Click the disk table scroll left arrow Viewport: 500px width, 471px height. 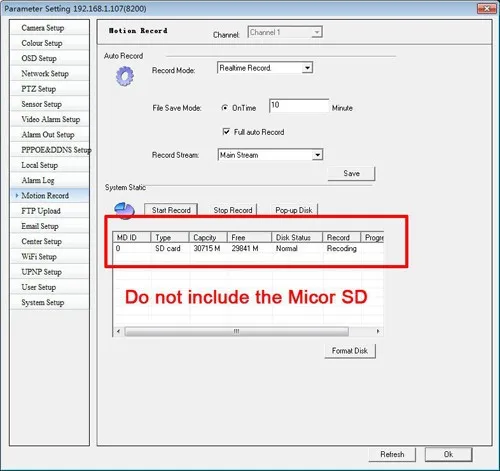pyautogui.click(x=118, y=331)
